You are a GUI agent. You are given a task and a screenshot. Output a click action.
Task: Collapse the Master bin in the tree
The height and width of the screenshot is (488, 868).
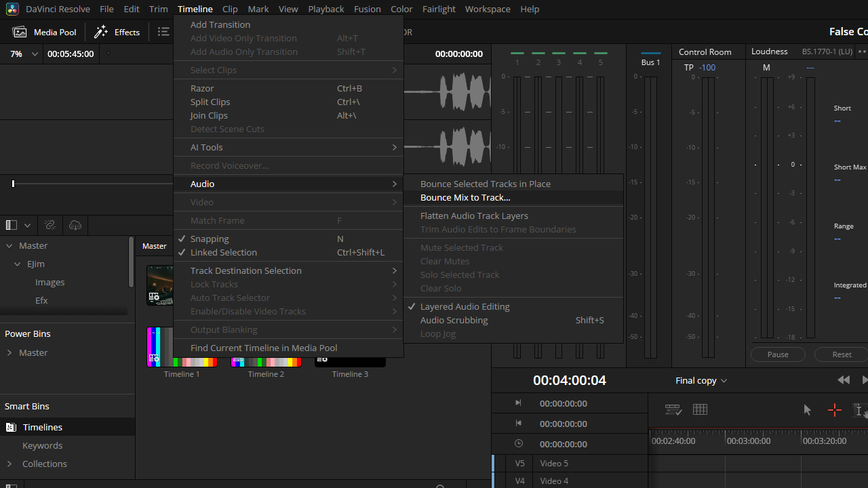[9, 245]
